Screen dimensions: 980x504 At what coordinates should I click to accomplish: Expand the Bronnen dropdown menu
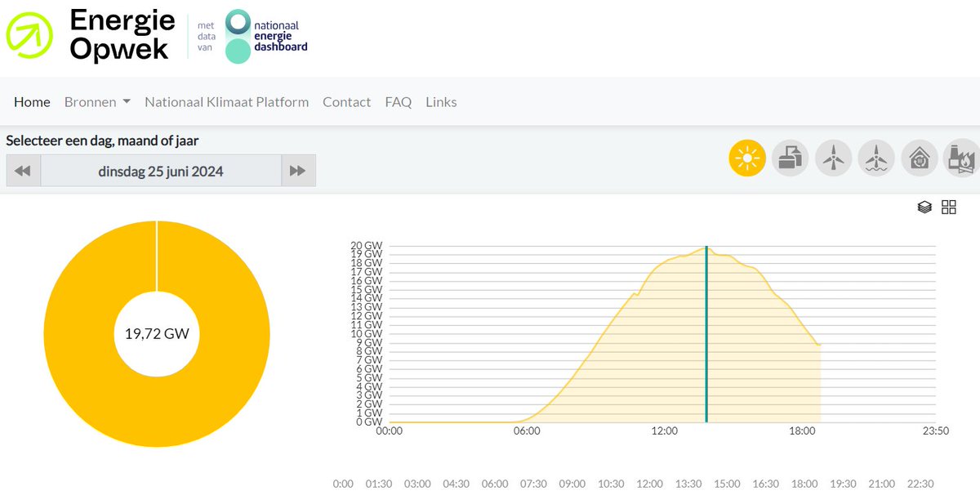98,102
